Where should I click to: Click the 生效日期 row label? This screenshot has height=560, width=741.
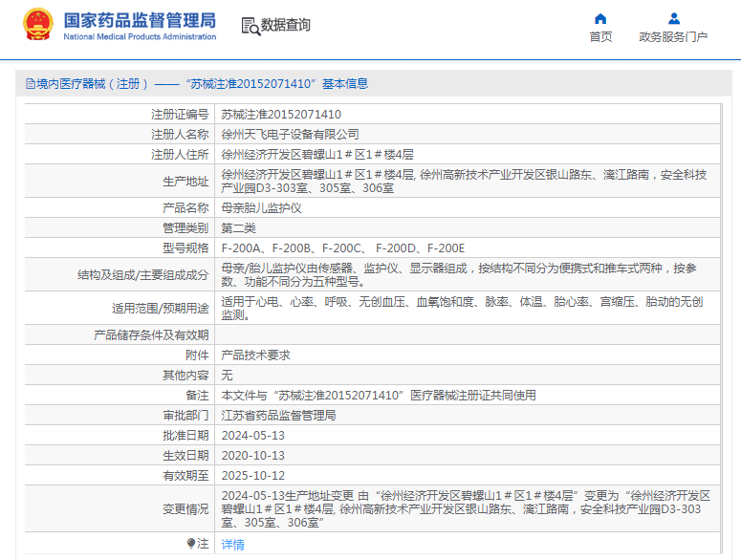[x=185, y=456]
